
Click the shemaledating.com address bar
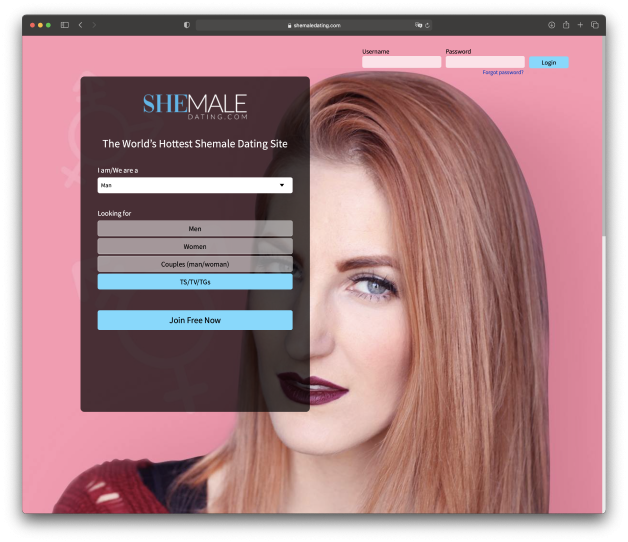point(314,25)
